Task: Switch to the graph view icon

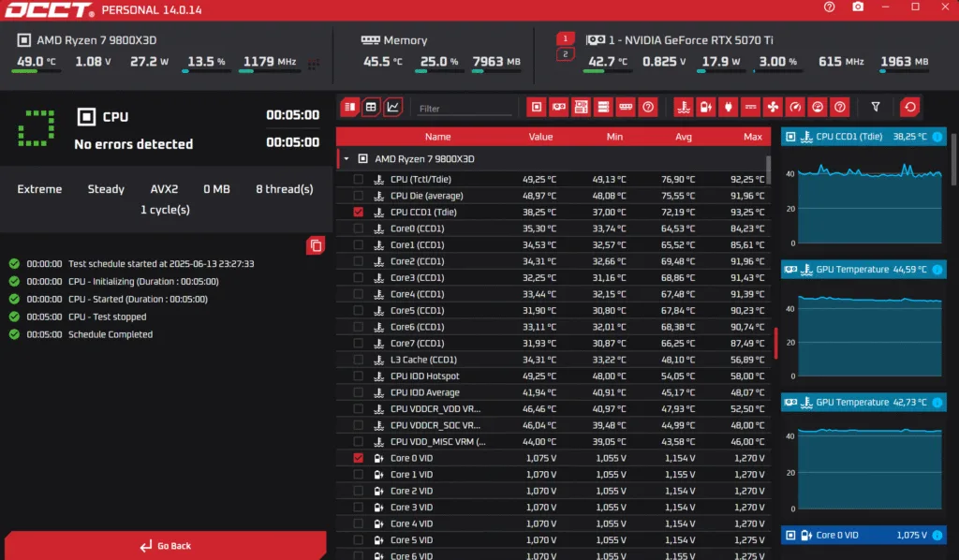Action: [392, 107]
